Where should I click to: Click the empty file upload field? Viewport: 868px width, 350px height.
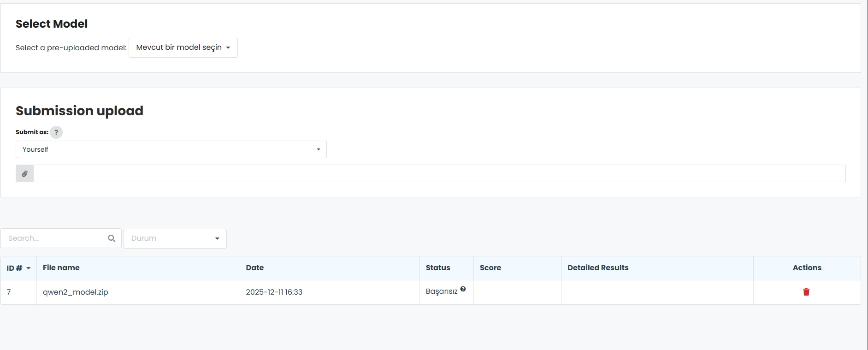tap(439, 174)
